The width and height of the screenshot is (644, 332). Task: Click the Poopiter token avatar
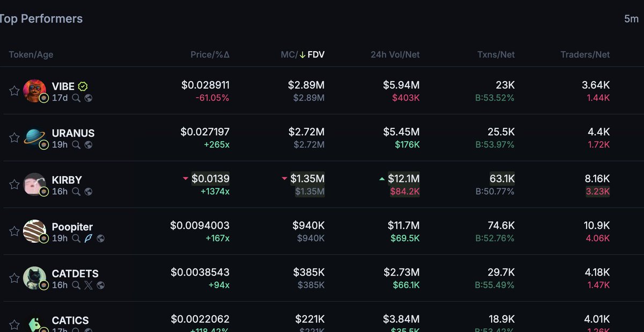(x=34, y=230)
